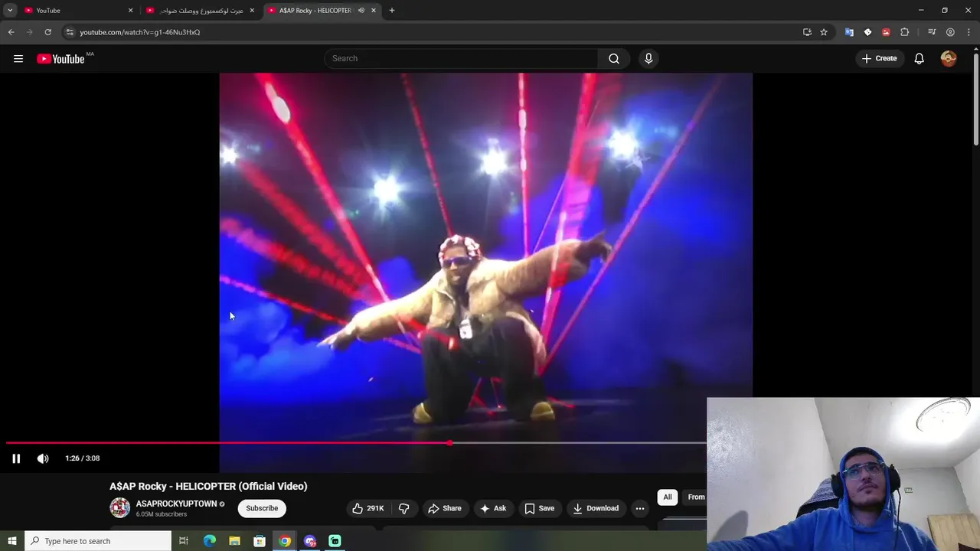Open the tag-shaped extension icon

pos(867,32)
